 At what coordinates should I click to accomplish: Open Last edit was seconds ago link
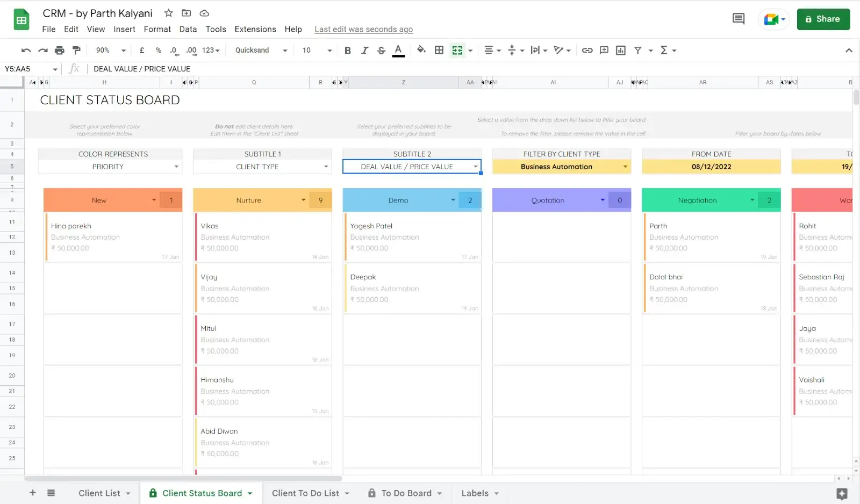pyautogui.click(x=363, y=30)
